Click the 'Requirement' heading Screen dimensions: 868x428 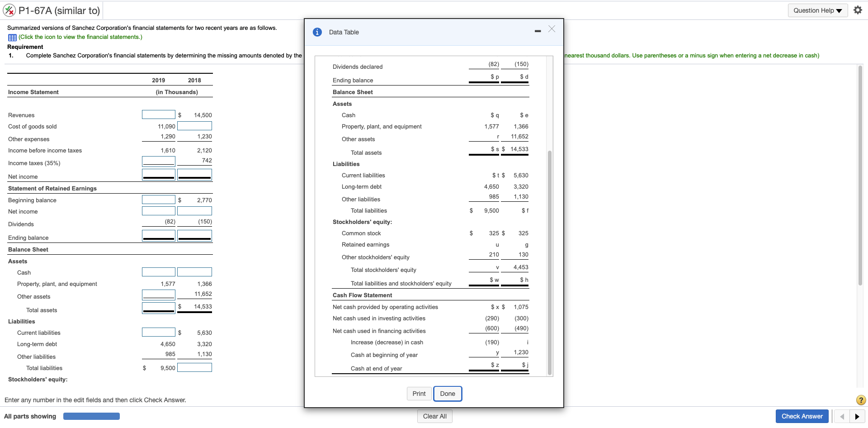point(25,47)
